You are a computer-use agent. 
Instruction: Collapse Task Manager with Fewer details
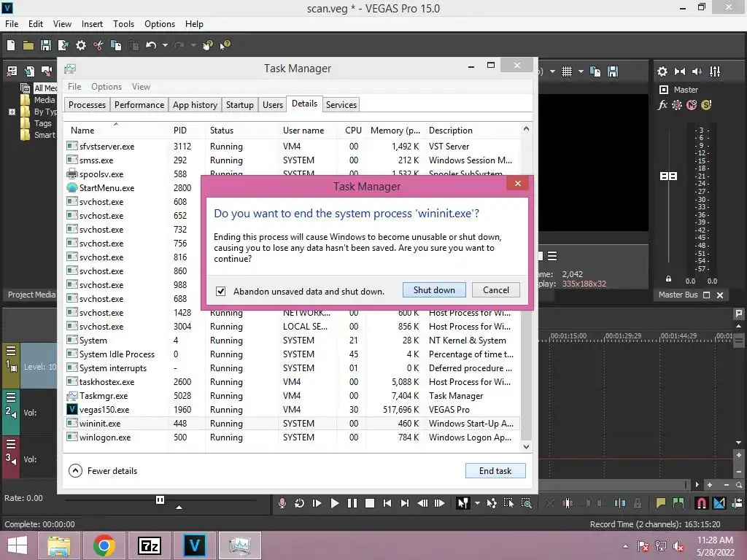pyautogui.click(x=103, y=470)
